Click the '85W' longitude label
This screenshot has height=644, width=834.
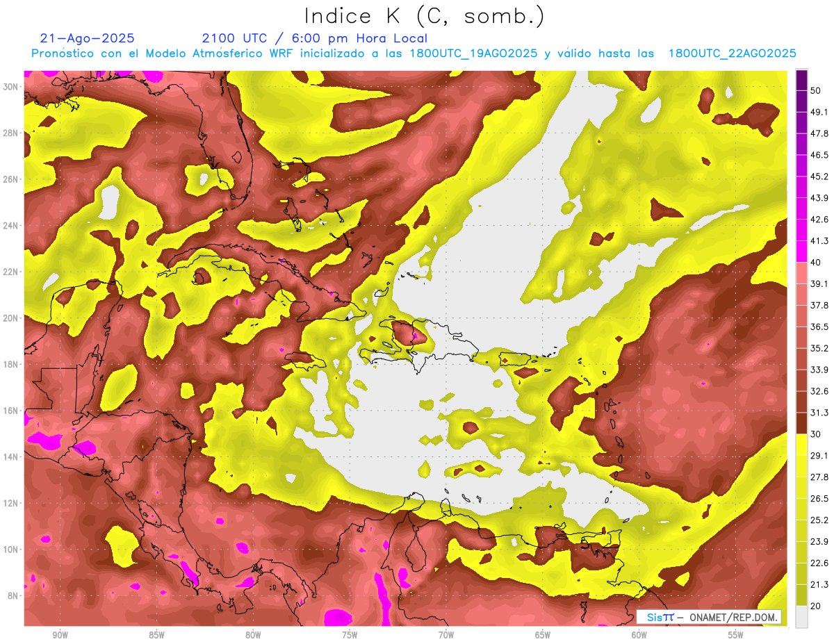(156, 636)
